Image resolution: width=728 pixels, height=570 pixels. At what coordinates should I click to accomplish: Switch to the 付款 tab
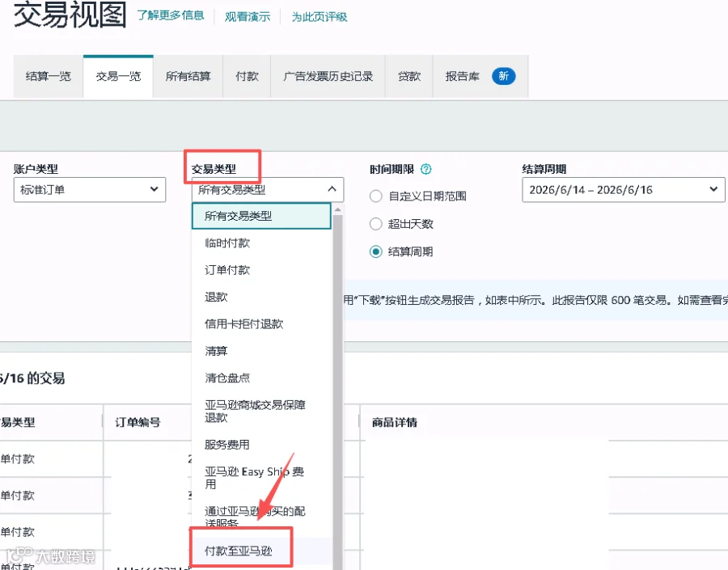[247, 76]
